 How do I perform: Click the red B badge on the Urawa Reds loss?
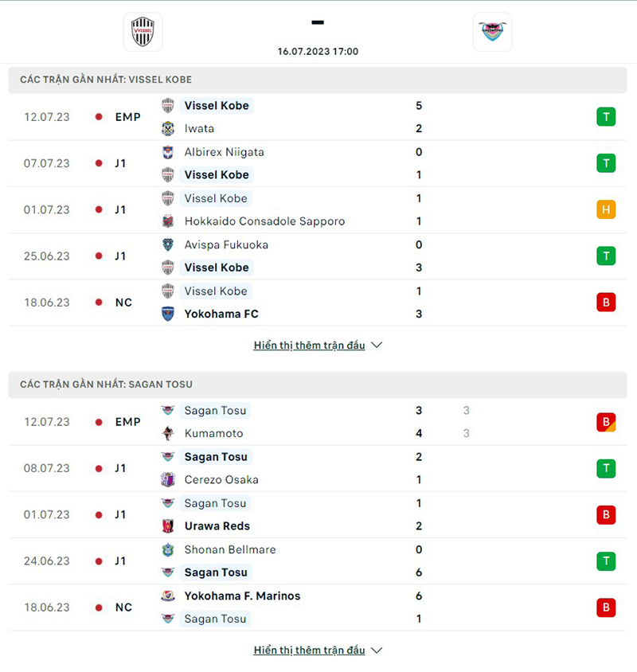pos(606,514)
